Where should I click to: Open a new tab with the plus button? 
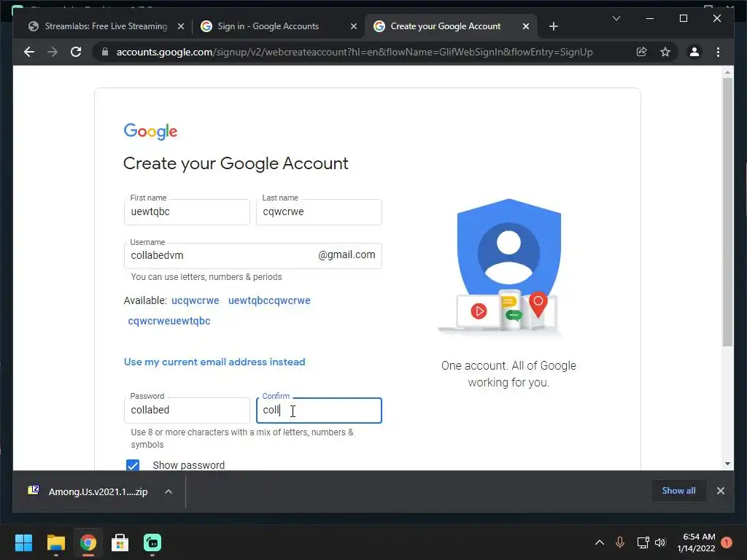[553, 26]
